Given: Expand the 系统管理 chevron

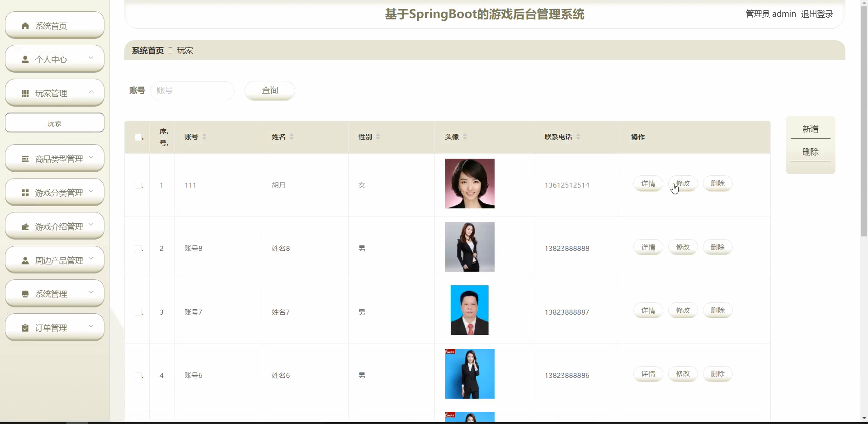Looking at the screenshot, I should [91, 292].
